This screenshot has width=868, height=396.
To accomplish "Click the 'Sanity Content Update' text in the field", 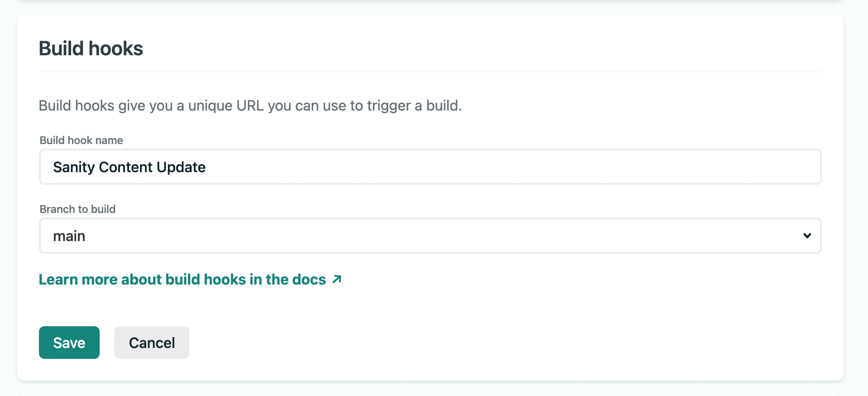I will point(129,167).
